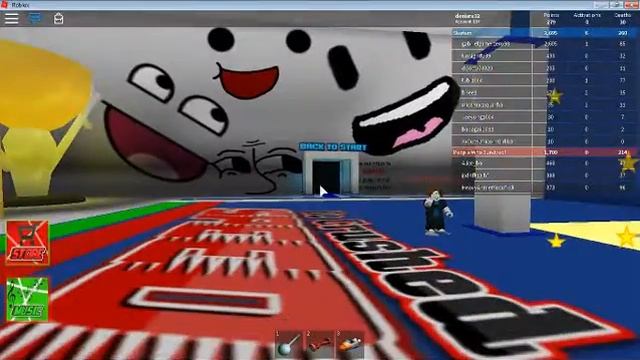The width and height of the screenshot is (640, 360).
Task: Open the red STORE button
Action: pos(27,243)
